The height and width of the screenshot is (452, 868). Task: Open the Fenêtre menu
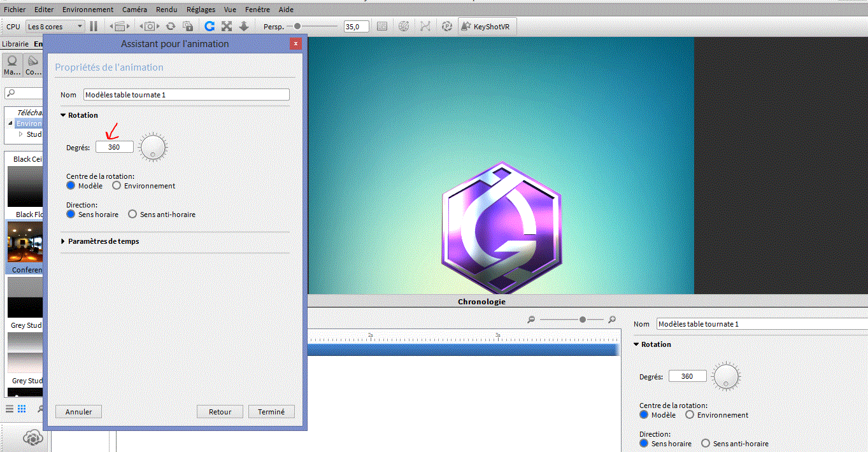click(x=257, y=10)
